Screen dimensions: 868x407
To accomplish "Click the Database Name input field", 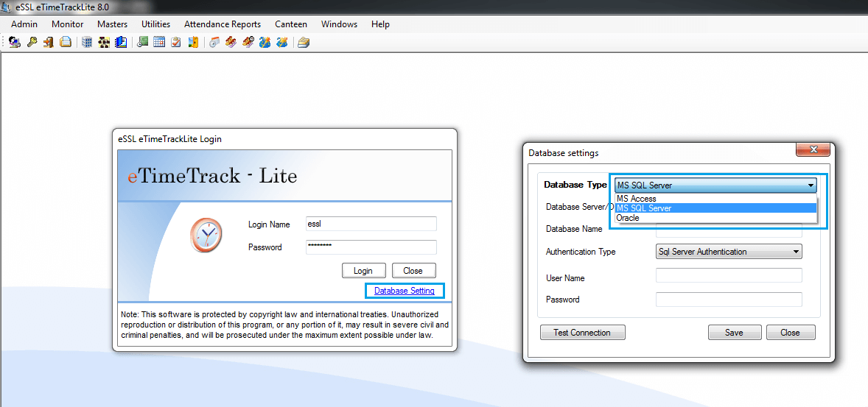I will click(x=729, y=230).
